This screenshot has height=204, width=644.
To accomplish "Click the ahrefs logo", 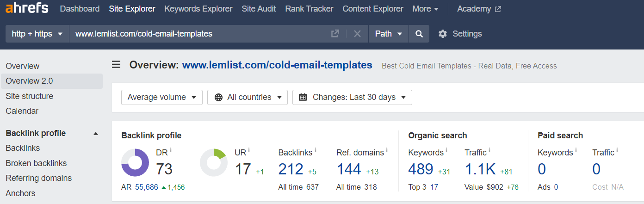I will pyautogui.click(x=28, y=8).
